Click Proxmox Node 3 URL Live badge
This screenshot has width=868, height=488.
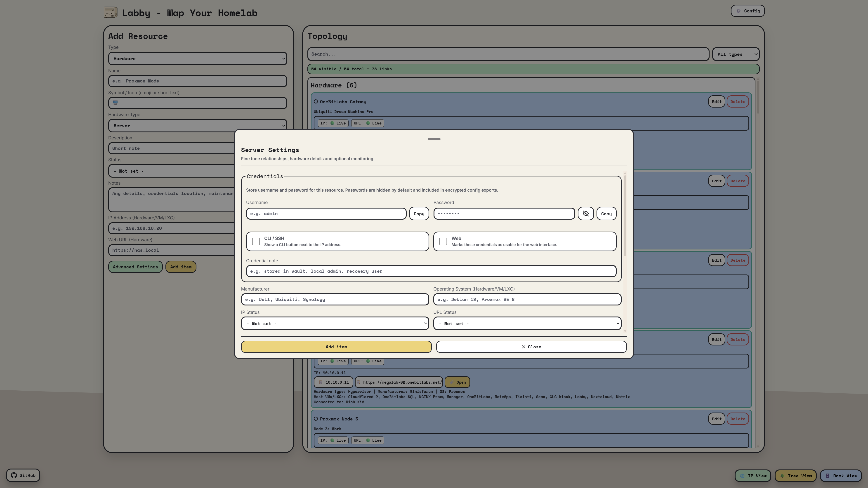[368, 440]
